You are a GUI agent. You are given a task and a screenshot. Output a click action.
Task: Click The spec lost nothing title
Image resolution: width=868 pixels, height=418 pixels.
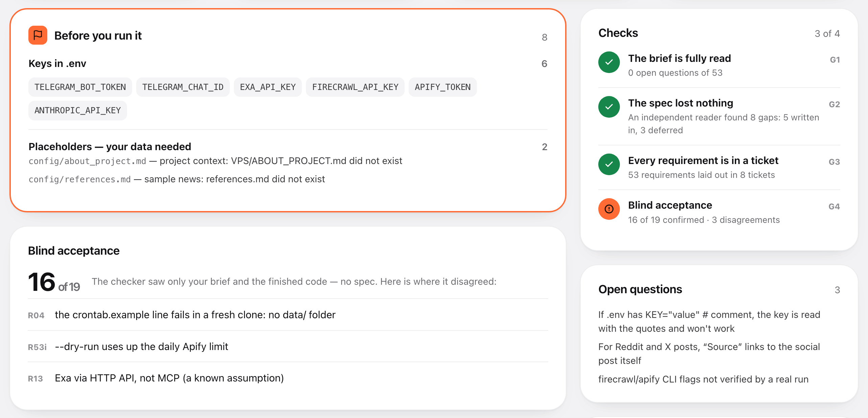(x=680, y=103)
